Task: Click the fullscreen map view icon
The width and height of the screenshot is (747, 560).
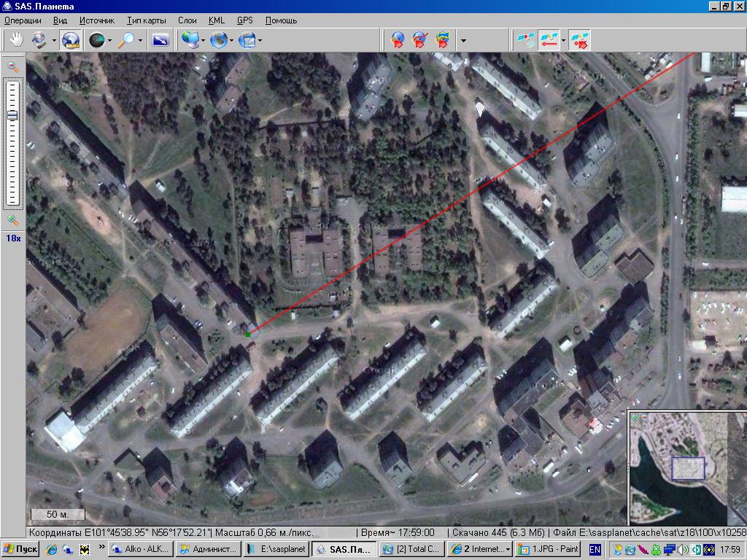Action: coord(160,40)
